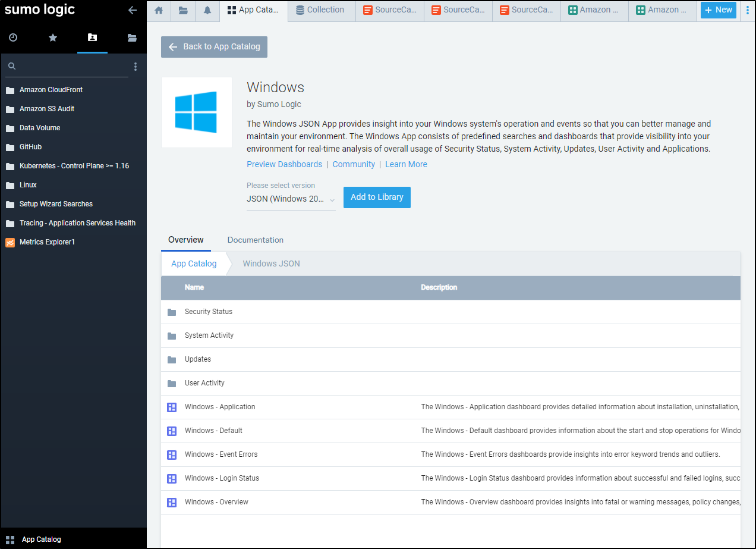Image resolution: width=756 pixels, height=549 pixels.
Task: Click the folder icon for Security Status
Action: (172, 312)
